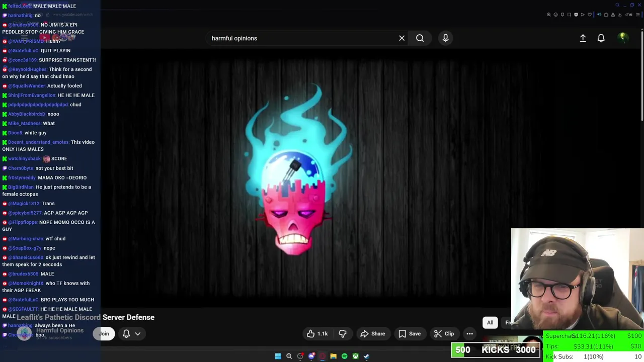
Task: Click the green KICKS 500/3000 goal bar
Action: 496,350
